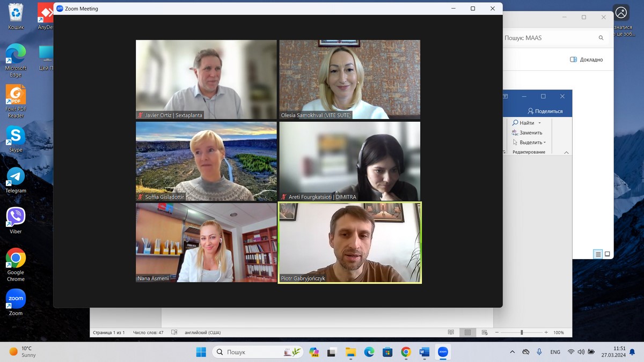644x362 pixels.
Task: Collapse the Word ribbon with the chevron
Action: [566, 152]
